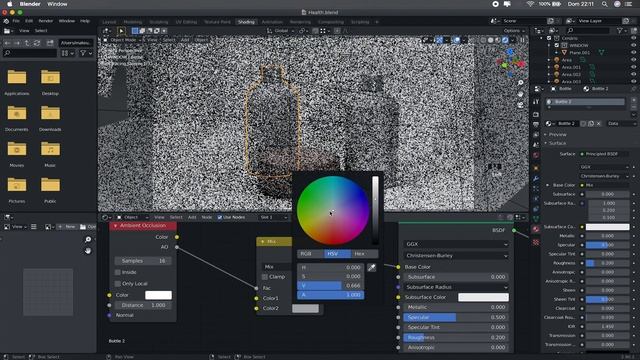Open the Edit menu
The image size is (640, 360).
[29, 21]
